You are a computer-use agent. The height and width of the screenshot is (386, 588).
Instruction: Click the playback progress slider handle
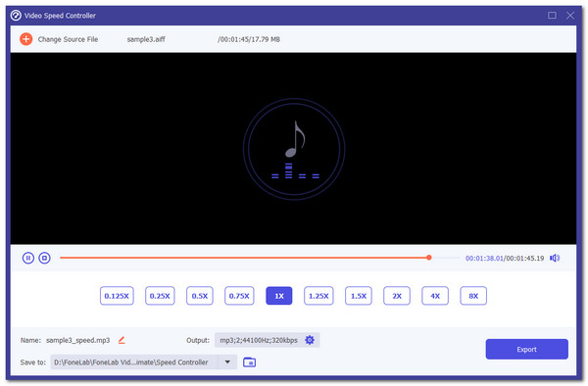pos(429,258)
